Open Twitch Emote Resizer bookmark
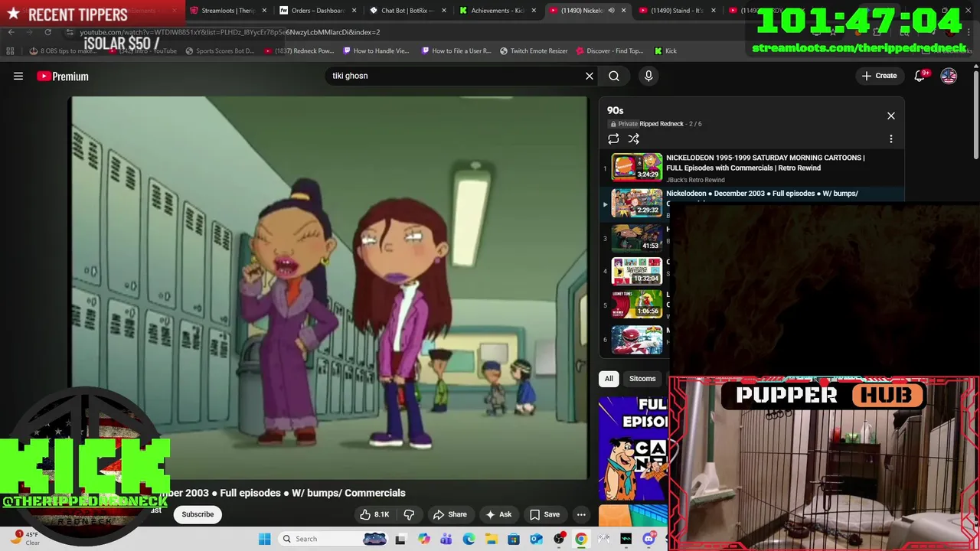 pos(534,51)
